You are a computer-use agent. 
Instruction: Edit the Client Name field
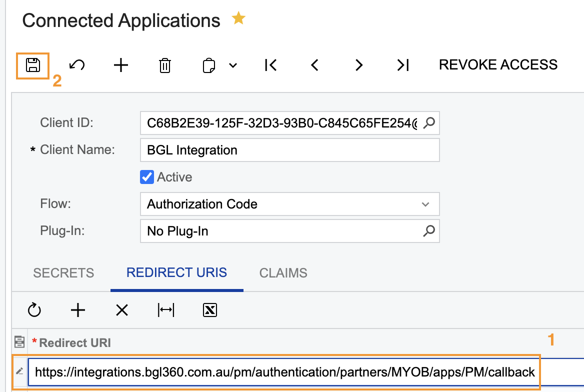(290, 150)
